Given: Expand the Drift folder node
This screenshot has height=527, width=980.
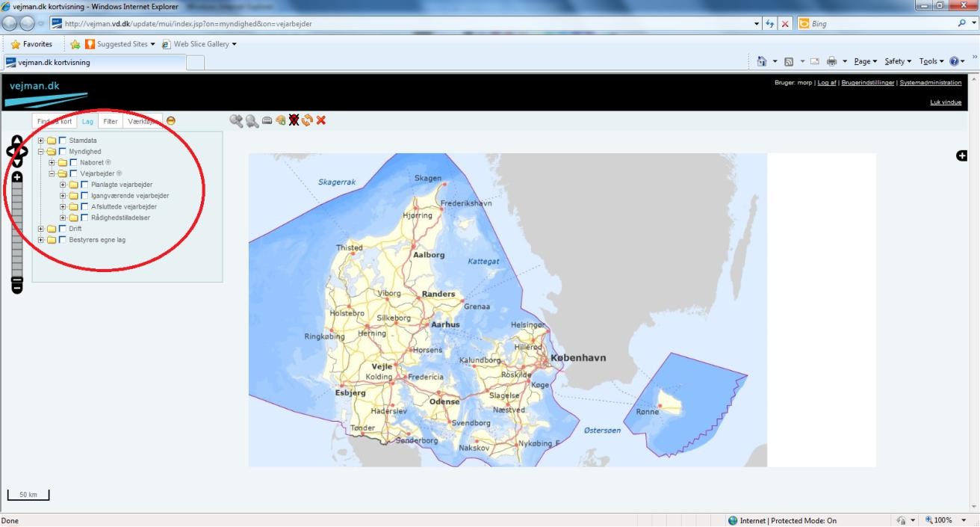Looking at the screenshot, I should click(42, 229).
